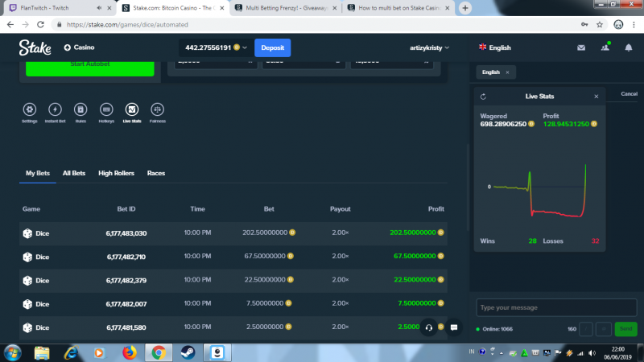Open Windows Start menu
Viewport: 644px width, 362px height.
[x=12, y=353]
